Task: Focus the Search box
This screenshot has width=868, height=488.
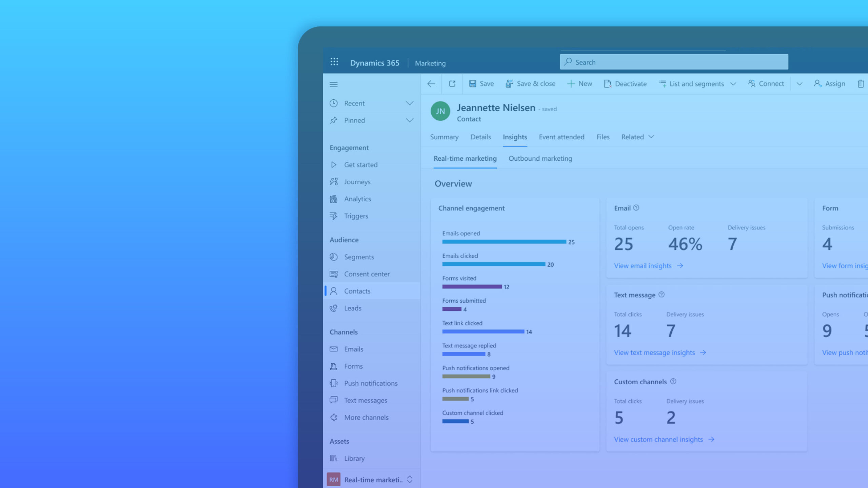Action: pos(674,62)
